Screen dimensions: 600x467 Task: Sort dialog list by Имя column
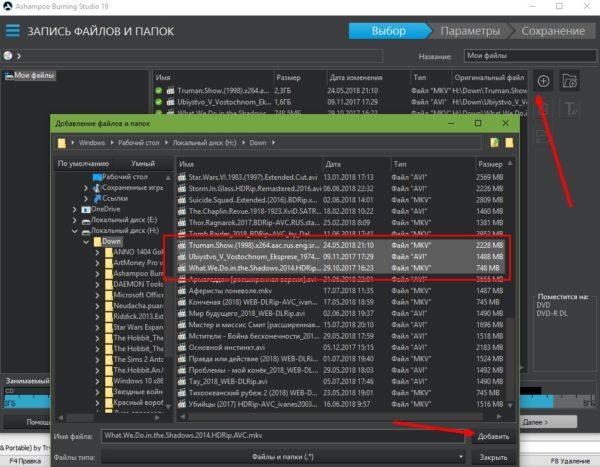[x=249, y=164]
